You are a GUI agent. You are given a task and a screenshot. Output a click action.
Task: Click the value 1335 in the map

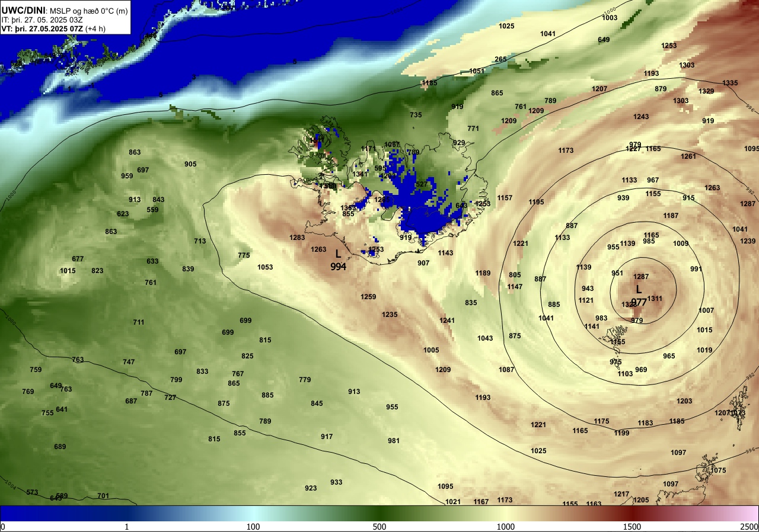click(x=731, y=83)
